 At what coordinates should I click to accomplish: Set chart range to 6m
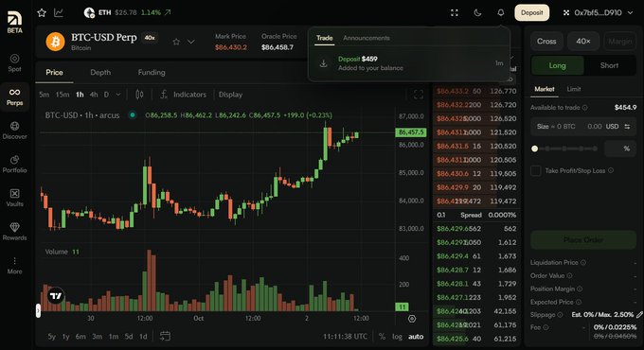(80, 337)
